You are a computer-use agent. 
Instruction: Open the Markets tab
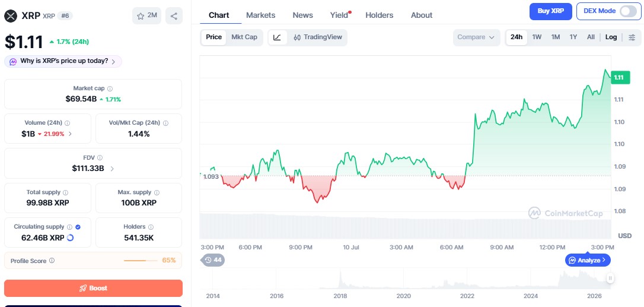pyautogui.click(x=261, y=15)
